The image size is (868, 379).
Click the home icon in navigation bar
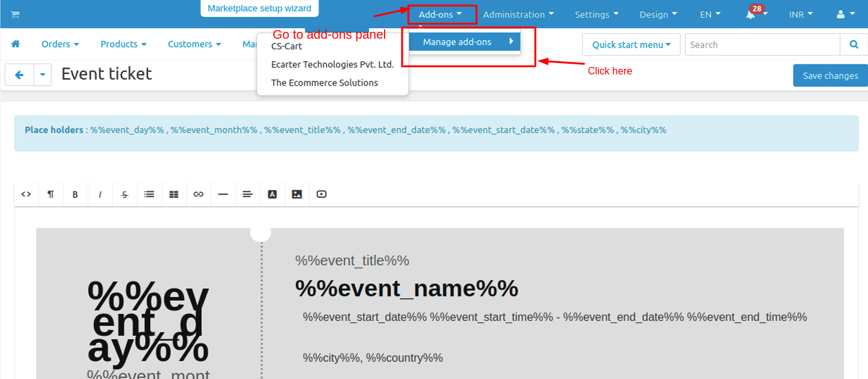pyautogui.click(x=16, y=44)
